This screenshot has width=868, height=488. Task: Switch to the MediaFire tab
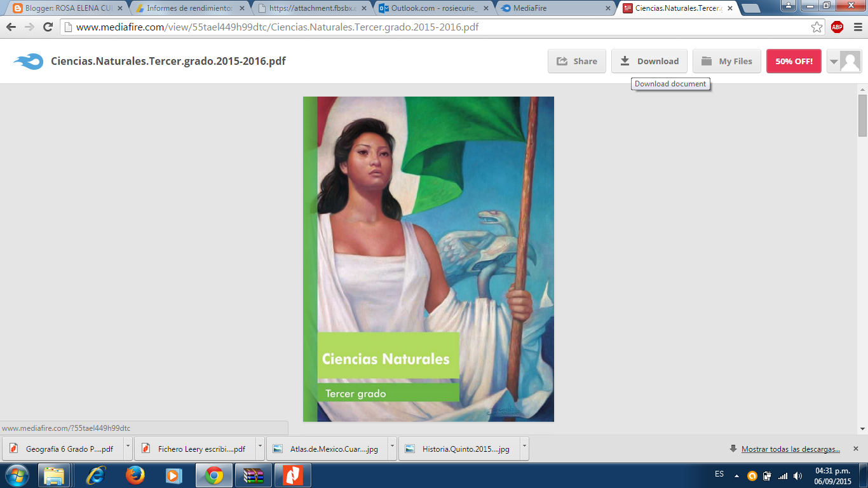(x=554, y=8)
